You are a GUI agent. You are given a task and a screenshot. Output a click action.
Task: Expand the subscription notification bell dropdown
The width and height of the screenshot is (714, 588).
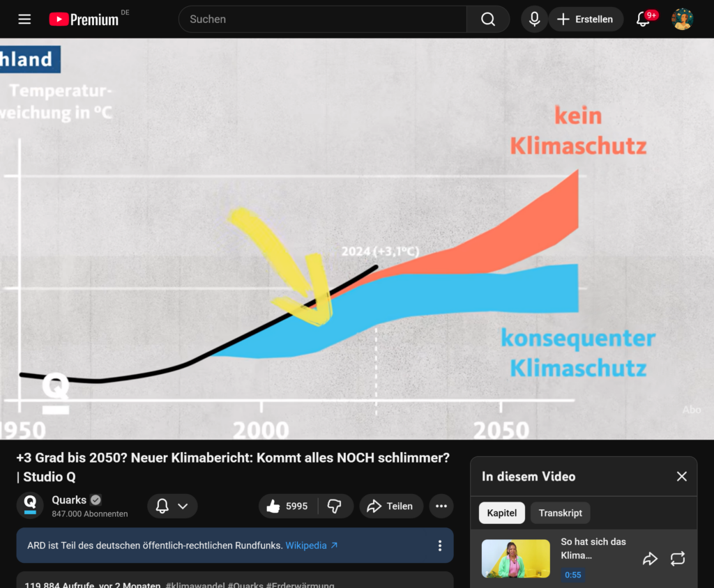tap(172, 506)
